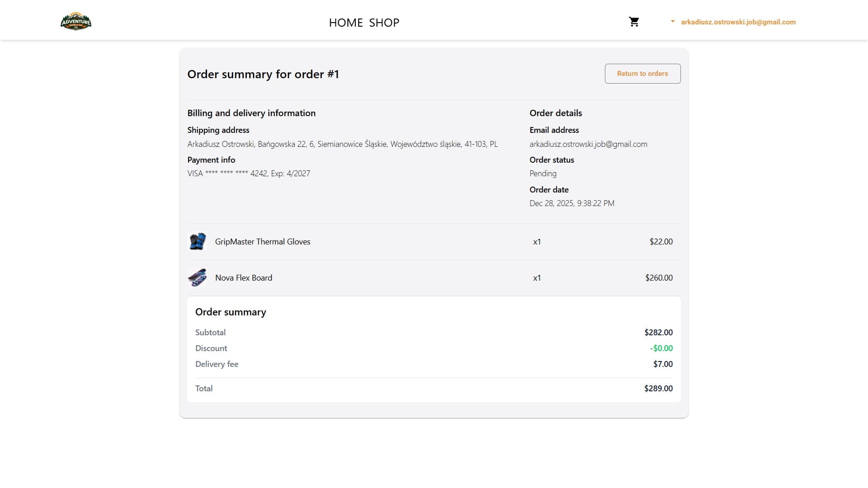
Task: Go to the SHOP page
Action: point(384,22)
